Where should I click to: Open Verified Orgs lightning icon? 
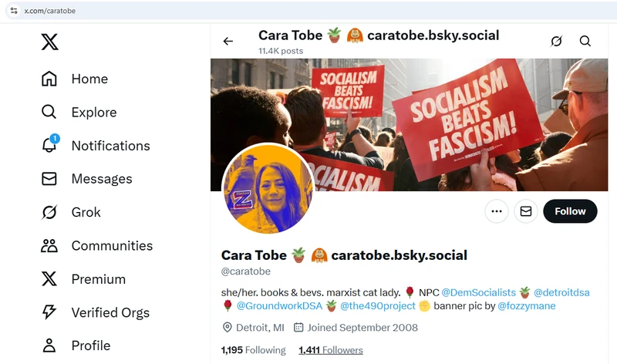click(49, 312)
